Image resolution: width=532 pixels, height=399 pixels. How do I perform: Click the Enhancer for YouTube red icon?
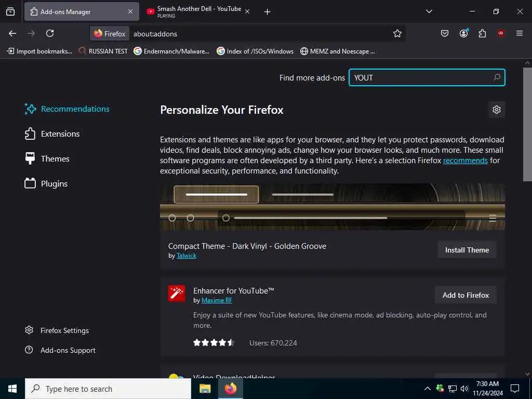(177, 294)
